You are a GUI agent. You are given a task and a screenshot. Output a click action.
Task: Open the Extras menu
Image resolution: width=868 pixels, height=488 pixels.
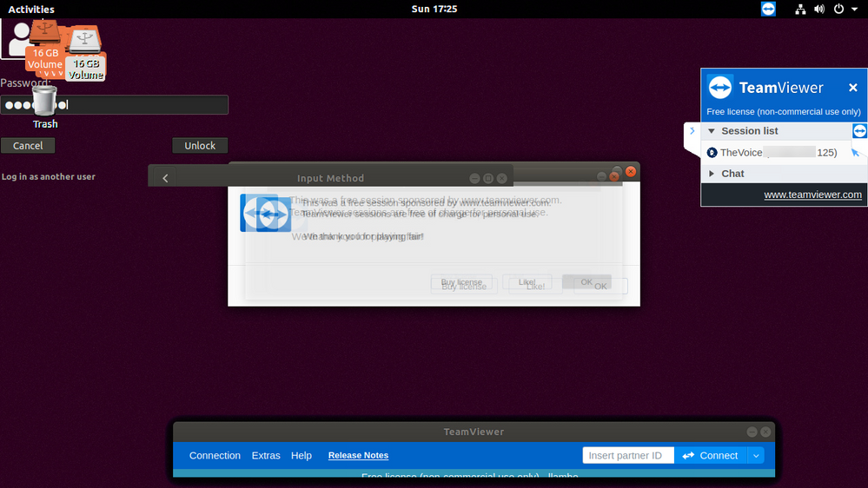[x=266, y=455]
